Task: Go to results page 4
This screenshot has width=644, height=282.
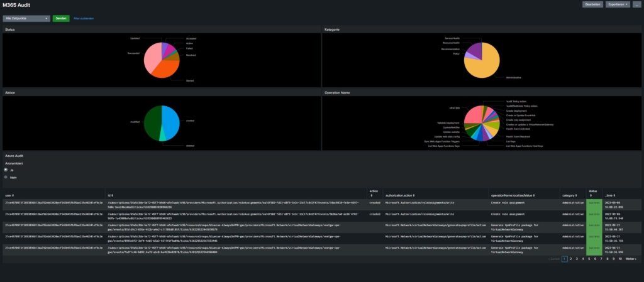Action: coord(583,259)
